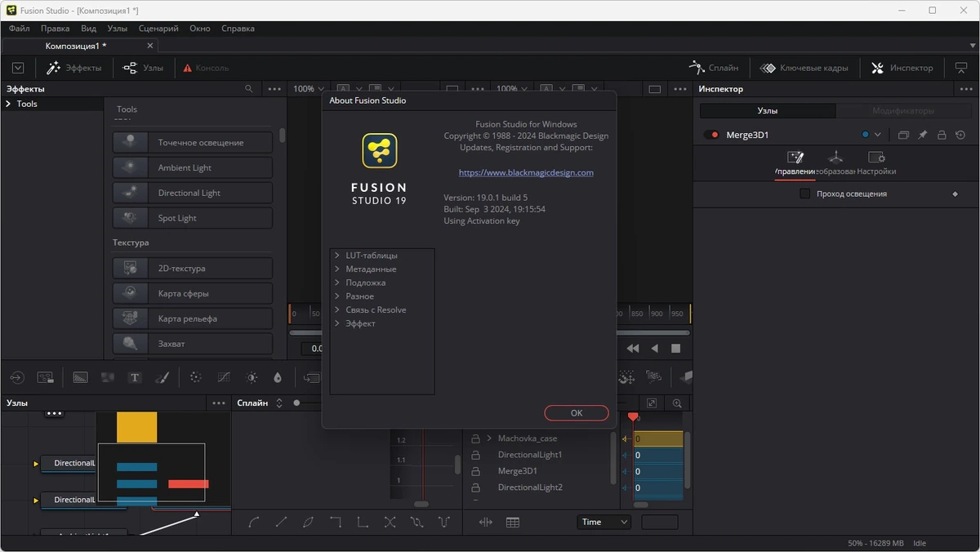Open the Правка menu
The width and height of the screenshot is (980, 552).
point(56,28)
